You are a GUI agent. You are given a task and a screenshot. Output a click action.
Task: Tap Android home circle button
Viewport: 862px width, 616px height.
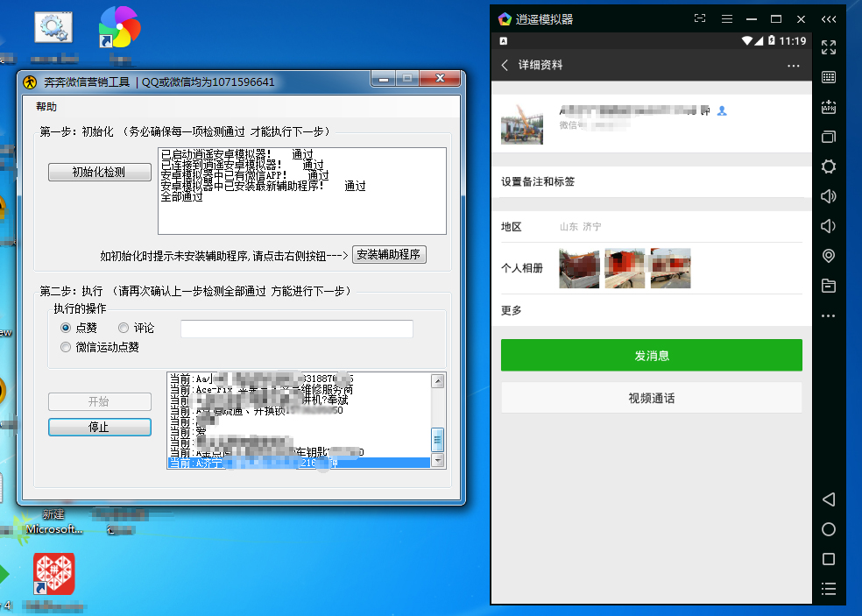829,529
